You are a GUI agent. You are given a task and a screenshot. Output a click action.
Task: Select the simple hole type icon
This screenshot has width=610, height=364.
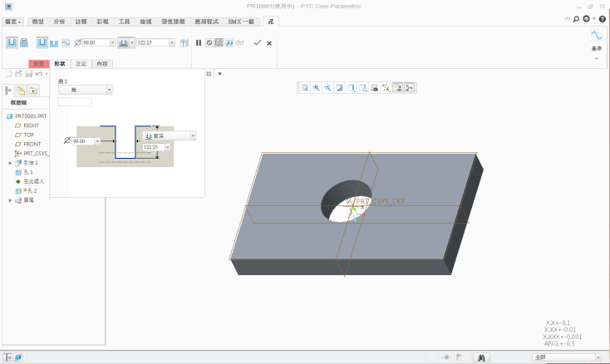[12, 42]
